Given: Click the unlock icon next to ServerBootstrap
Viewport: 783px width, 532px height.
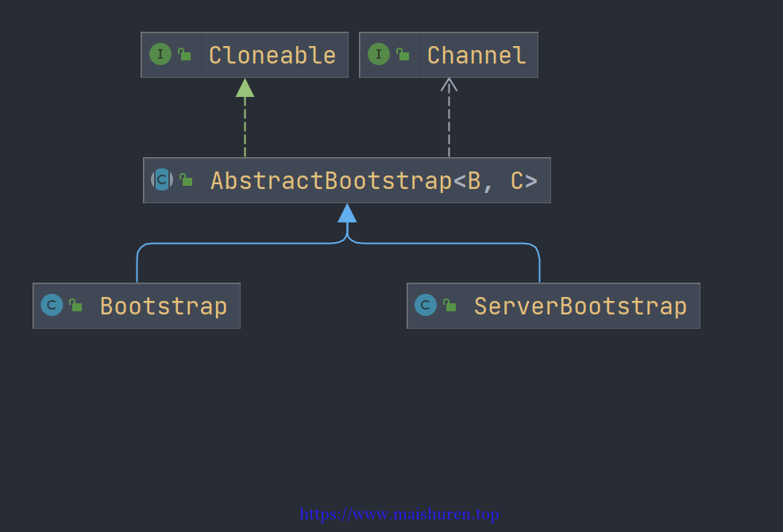Looking at the screenshot, I should pyautogui.click(x=449, y=305).
